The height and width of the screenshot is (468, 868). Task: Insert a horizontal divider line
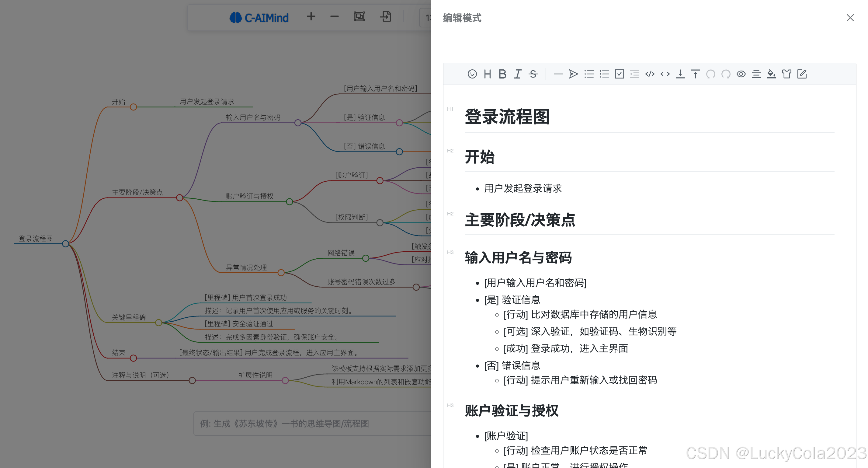point(558,74)
